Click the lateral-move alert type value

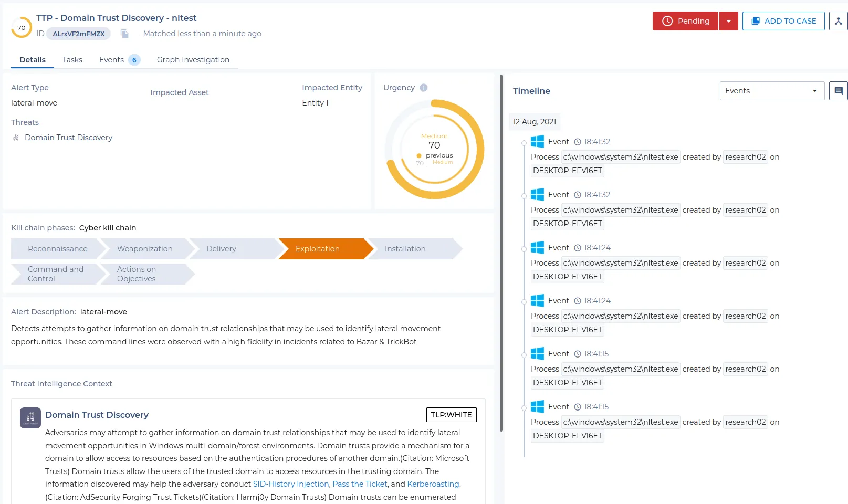click(x=34, y=103)
